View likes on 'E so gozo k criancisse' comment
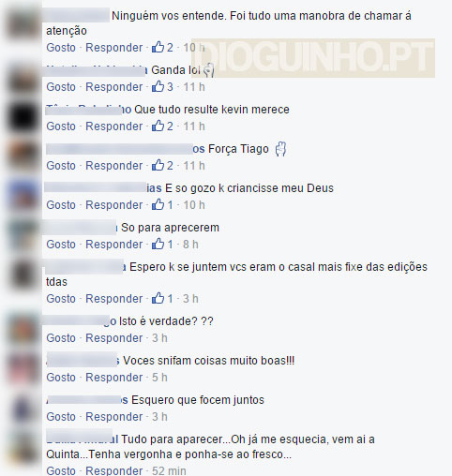 click(162, 204)
